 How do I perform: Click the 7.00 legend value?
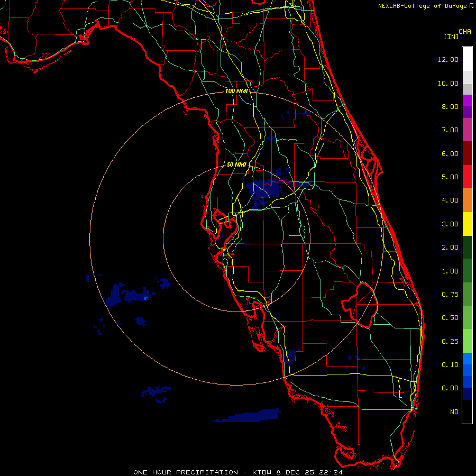[x=450, y=130]
